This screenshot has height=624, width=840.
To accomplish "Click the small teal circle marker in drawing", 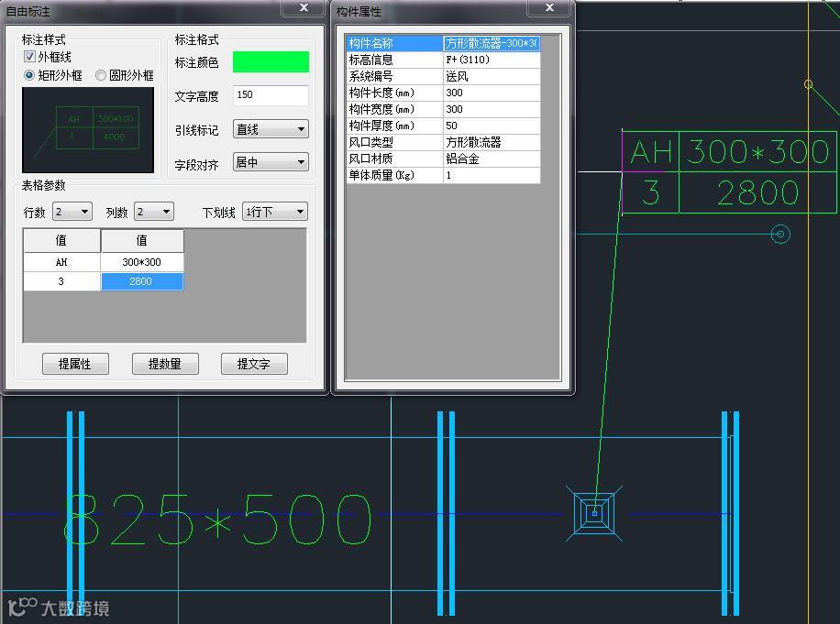I will [780, 235].
